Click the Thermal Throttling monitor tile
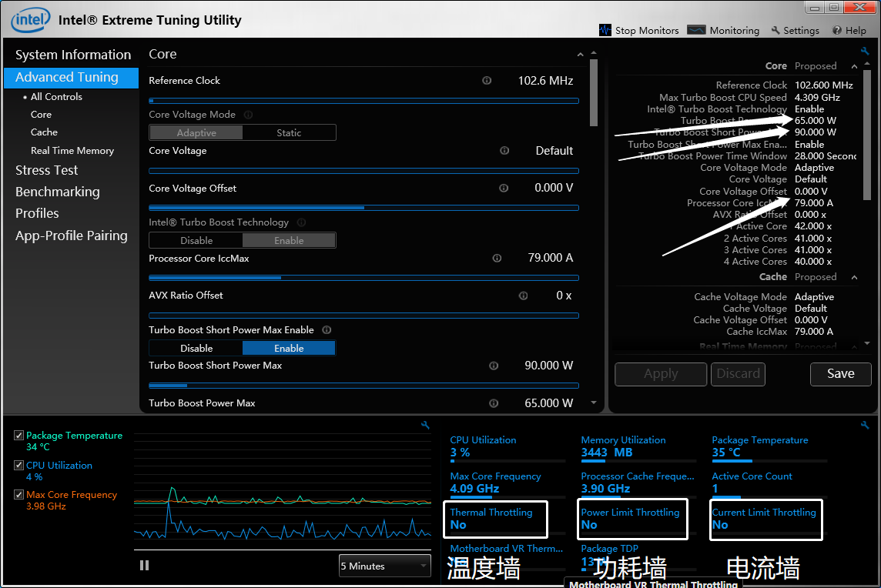Image resolution: width=881 pixels, height=588 pixels. [495, 519]
